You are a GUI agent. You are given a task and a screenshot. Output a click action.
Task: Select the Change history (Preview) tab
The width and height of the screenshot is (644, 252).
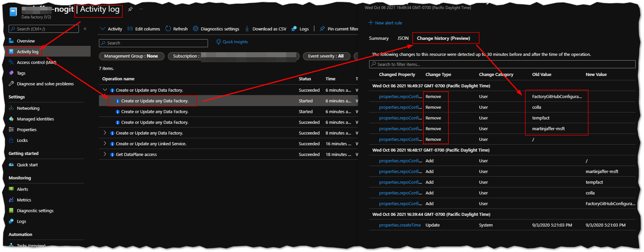[x=443, y=38]
